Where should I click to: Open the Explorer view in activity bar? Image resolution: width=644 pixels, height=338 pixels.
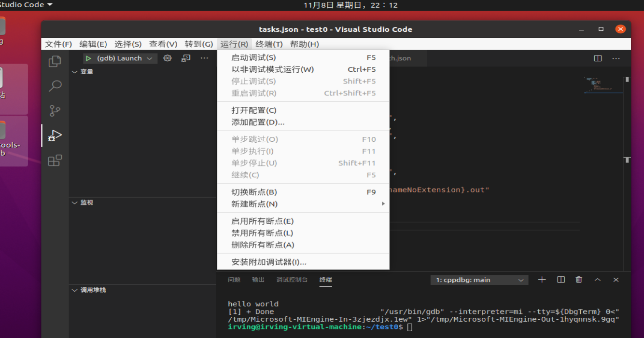[x=55, y=61]
